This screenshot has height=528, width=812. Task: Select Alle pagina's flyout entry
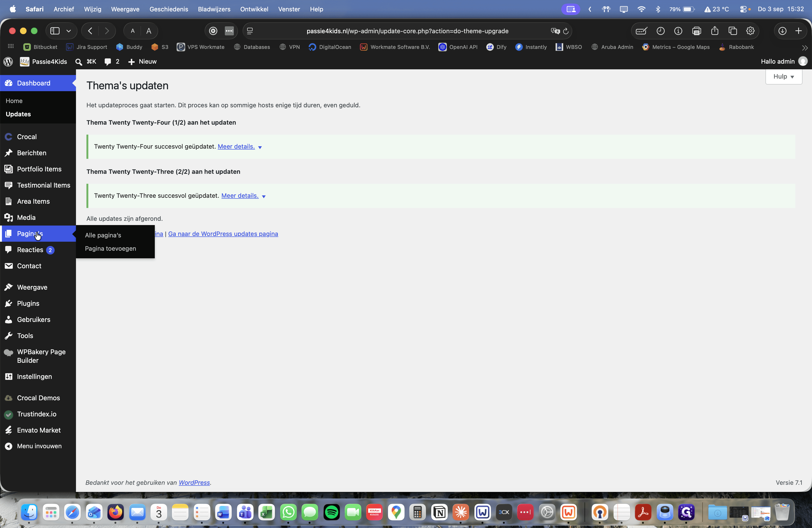pos(103,235)
